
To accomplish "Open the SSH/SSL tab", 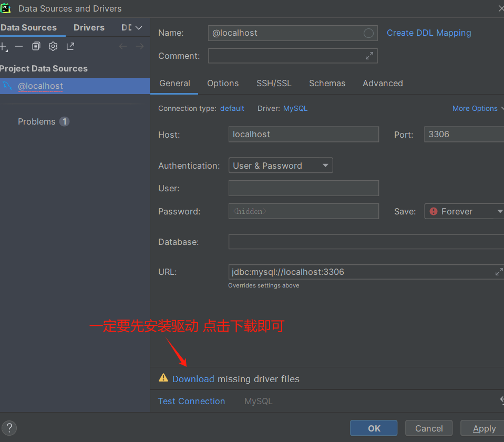I will (x=274, y=84).
